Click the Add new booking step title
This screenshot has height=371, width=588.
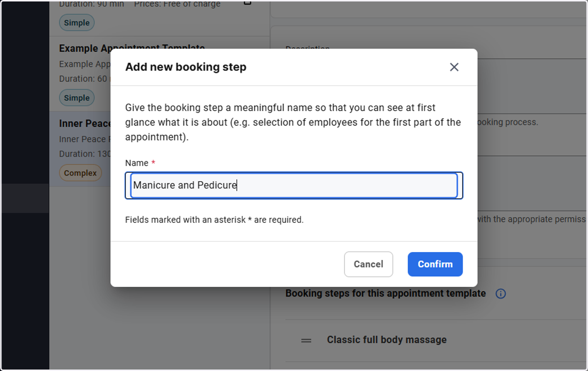click(186, 67)
